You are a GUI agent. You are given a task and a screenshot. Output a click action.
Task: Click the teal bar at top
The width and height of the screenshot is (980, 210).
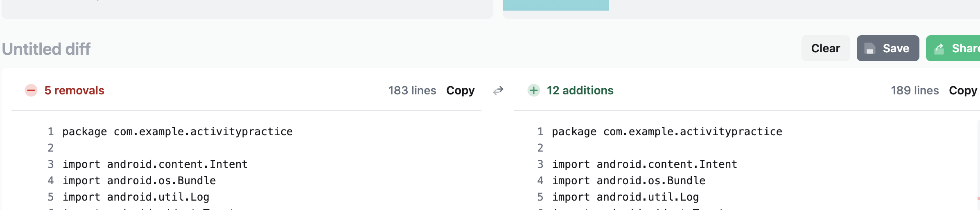[555, 5]
